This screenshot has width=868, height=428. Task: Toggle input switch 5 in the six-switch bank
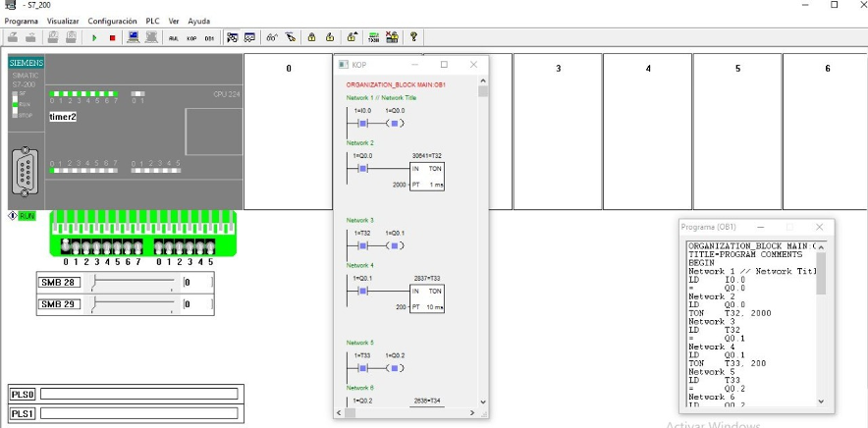coord(210,247)
